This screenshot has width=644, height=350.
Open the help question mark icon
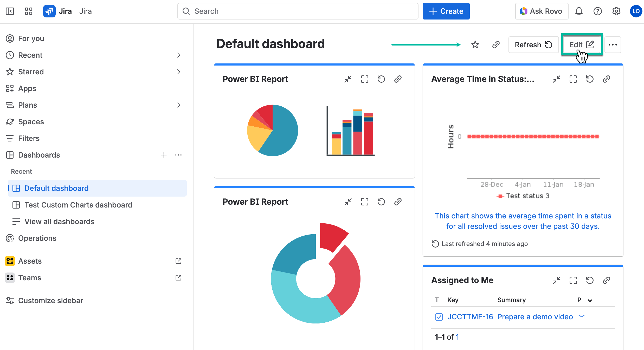coord(597,11)
